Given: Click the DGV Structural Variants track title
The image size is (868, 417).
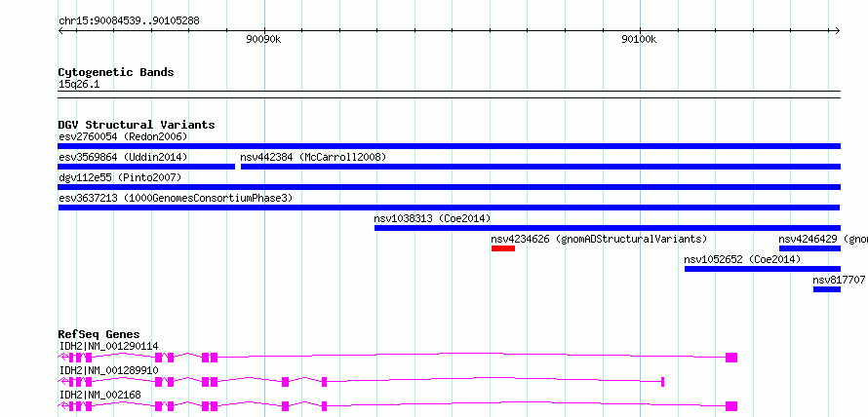Looking at the screenshot, I should click(137, 125).
